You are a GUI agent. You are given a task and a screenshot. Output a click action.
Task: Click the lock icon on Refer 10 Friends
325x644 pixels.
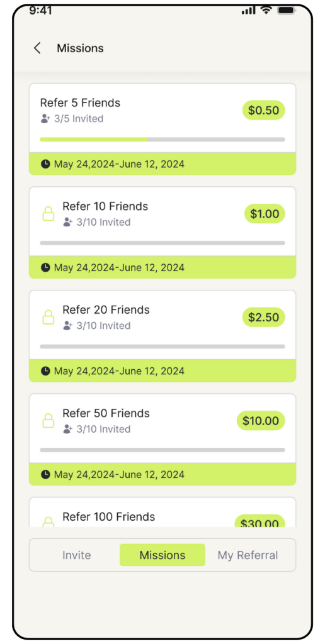pyautogui.click(x=48, y=214)
